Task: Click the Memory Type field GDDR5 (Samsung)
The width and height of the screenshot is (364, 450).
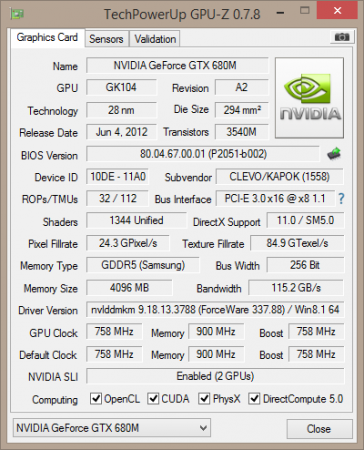Action: 143,265
